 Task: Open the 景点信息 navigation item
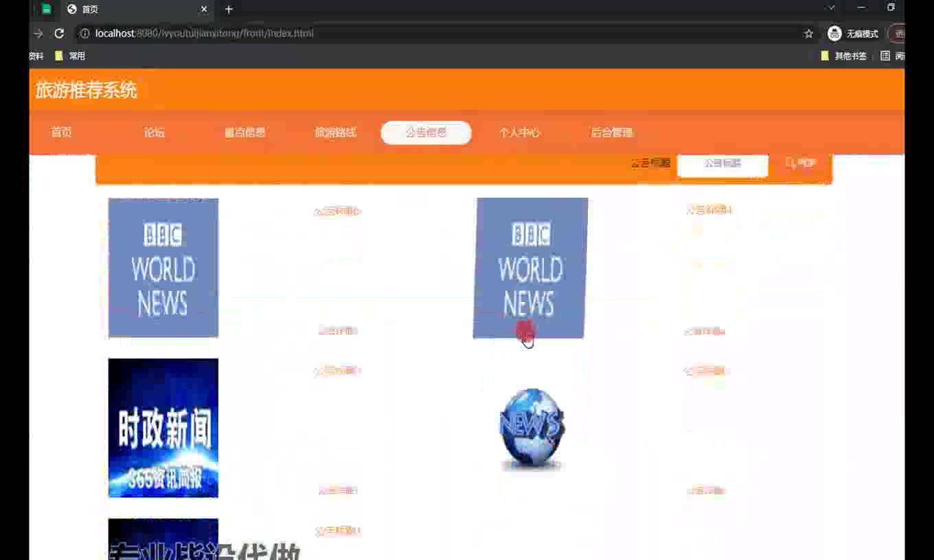[245, 132]
